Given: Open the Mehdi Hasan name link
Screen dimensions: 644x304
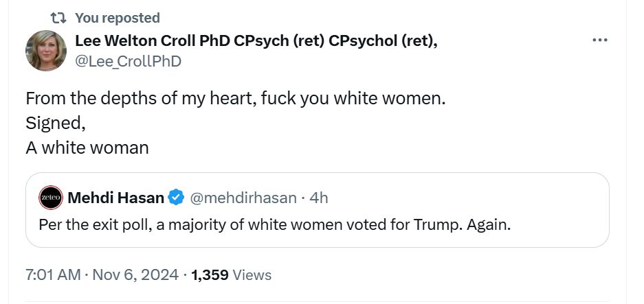Looking at the screenshot, I should pos(115,198).
